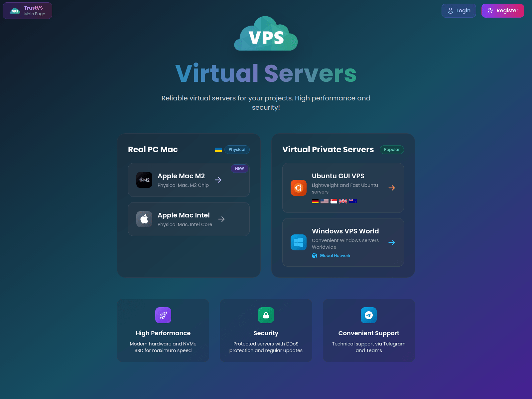
Task: Click the TrustVS cloud logo icon
Action: click(x=15, y=11)
